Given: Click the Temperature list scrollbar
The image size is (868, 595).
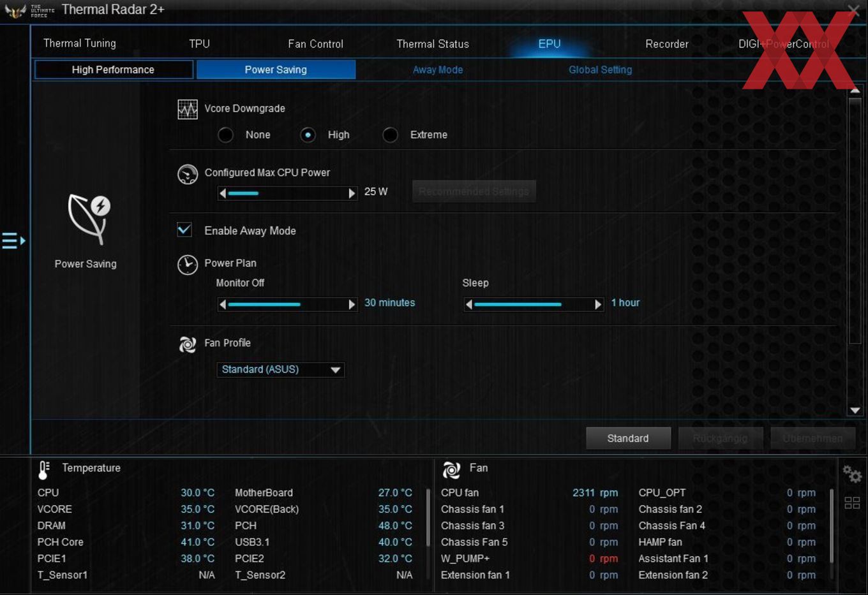Looking at the screenshot, I should coord(428,518).
